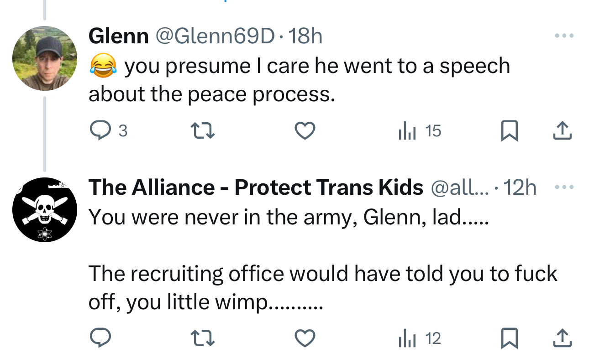589x364 pixels.
Task: Click the @Glenn69D handle
Action: (216, 36)
